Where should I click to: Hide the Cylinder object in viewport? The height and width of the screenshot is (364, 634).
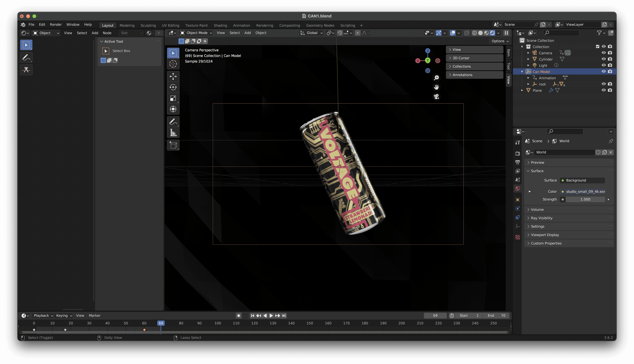tap(603, 59)
